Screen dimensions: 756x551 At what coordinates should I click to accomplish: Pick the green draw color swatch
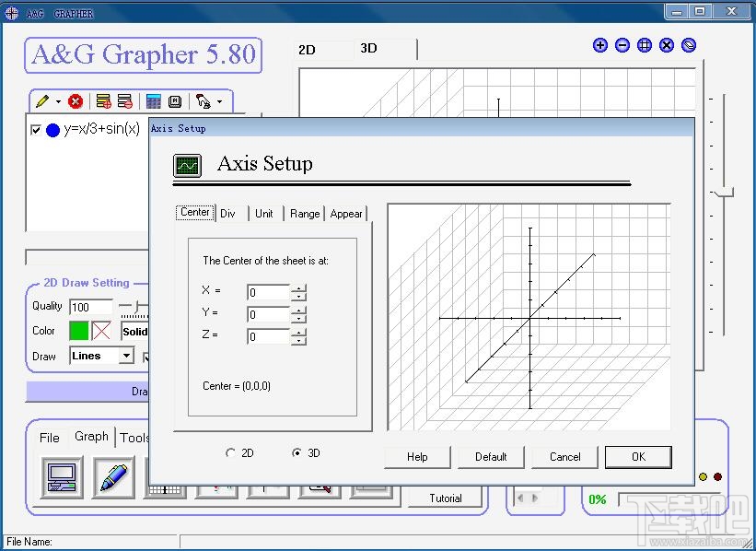[79, 330]
